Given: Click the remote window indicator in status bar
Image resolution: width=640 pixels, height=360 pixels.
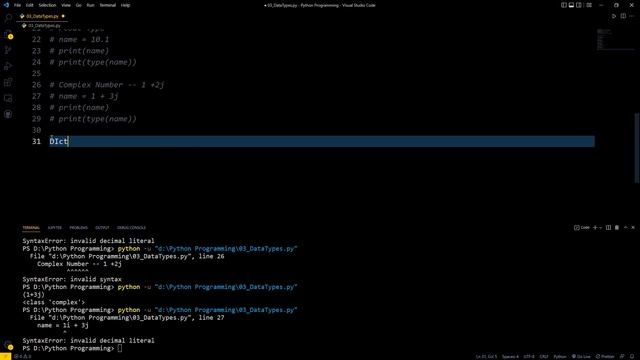Looking at the screenshot, I should tap(5, 356).
